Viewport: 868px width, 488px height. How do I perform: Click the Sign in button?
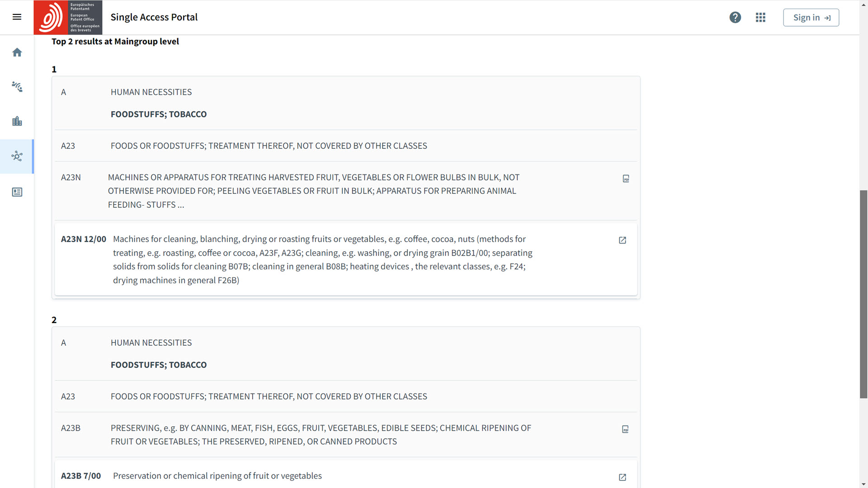[x=811, y=18]
